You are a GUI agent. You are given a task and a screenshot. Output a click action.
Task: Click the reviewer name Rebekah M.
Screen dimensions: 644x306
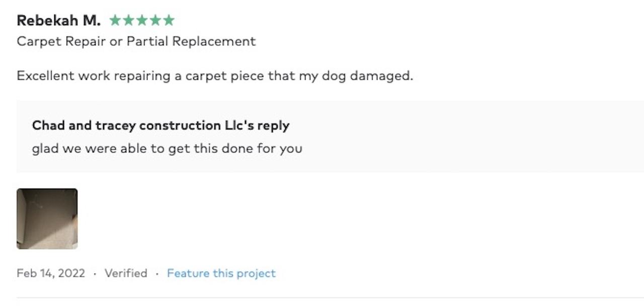[58, 21]
